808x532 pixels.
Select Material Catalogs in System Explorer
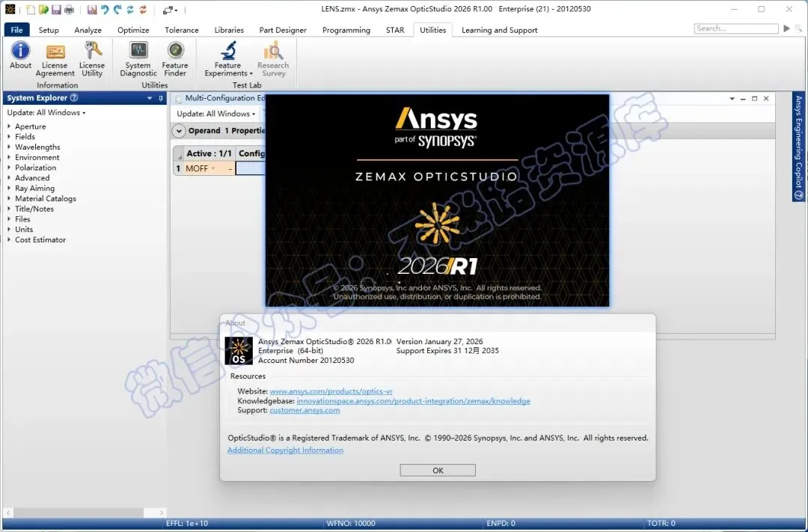click(x=46, y=198)
